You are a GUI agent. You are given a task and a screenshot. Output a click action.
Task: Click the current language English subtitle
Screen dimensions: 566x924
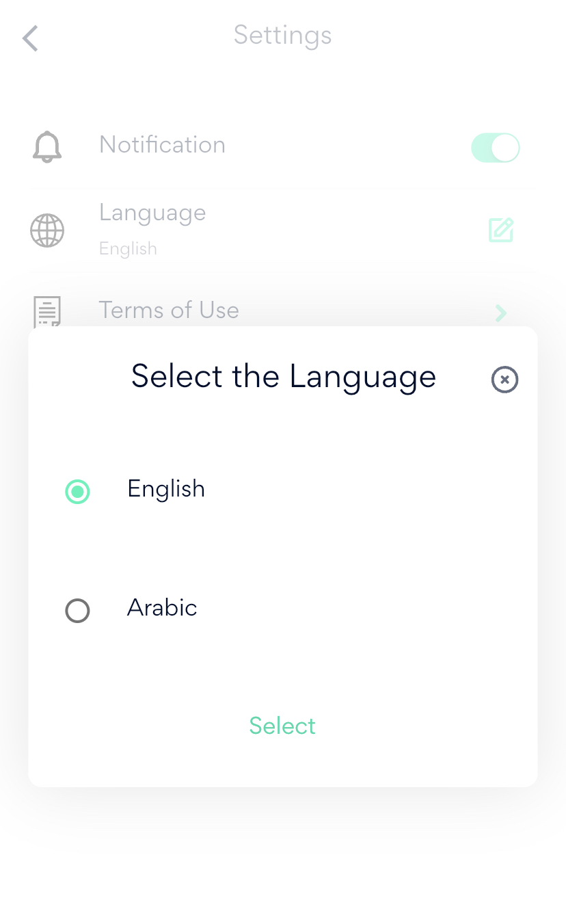[128, 249]
